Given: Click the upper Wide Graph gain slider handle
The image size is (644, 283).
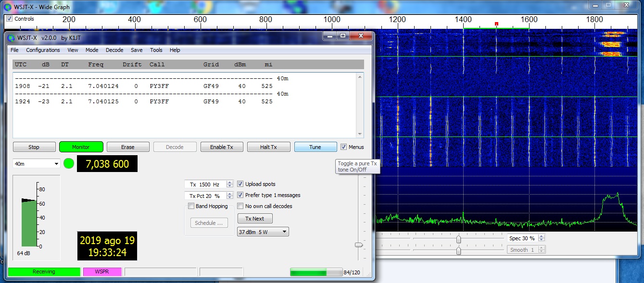Looking at the screenshot, I should [x=458, y=239].
